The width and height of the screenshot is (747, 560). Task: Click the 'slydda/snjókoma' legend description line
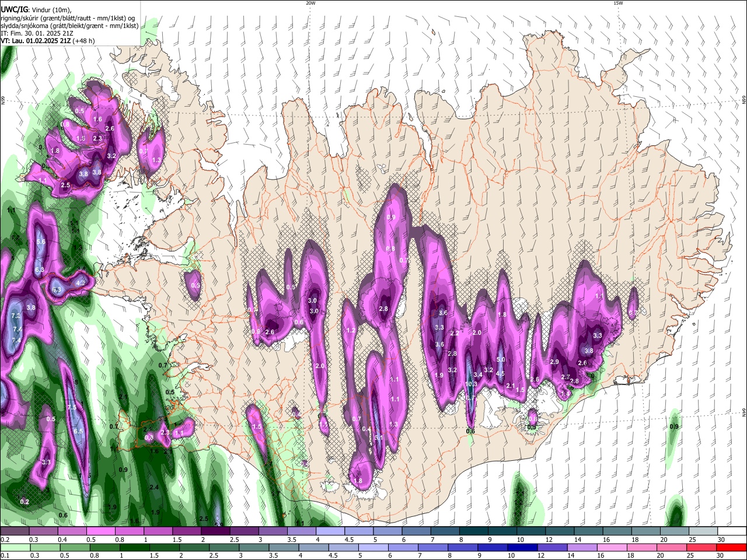tap(69, 26)
